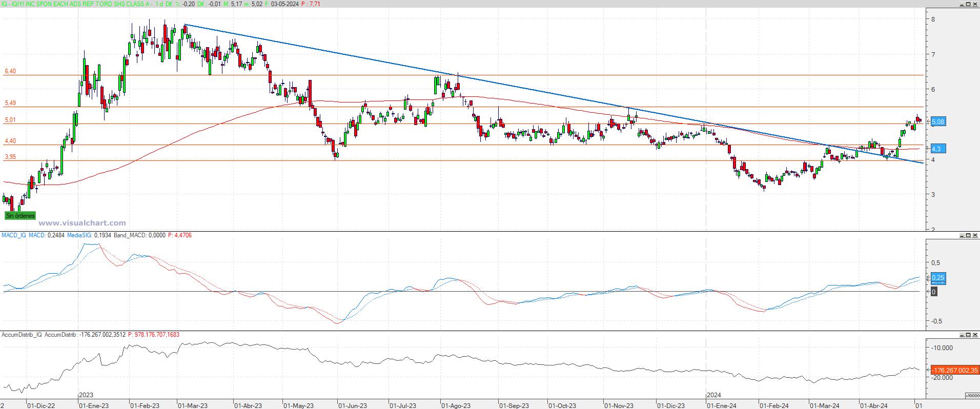Select the red -176.267.002,35 value tag
This screenshot has width=980, height=409.
(x=955, y=370)
